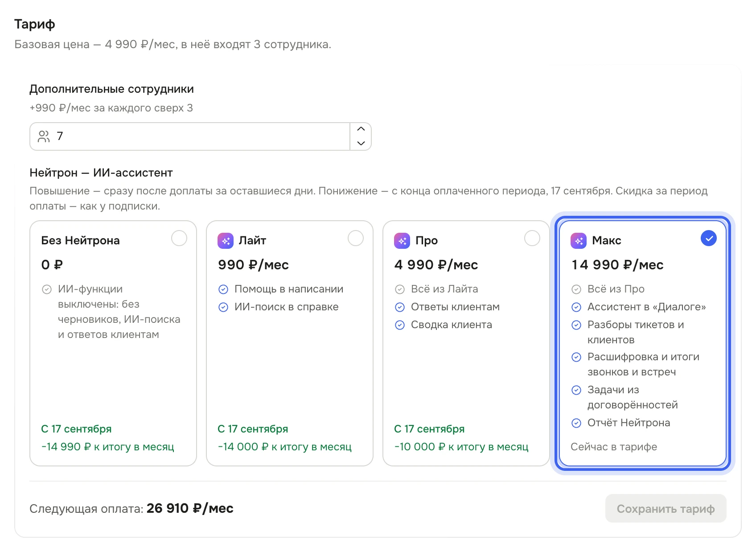This screenshot has height=552, width=756.
Task: Select the Лайт plan radio button
Action: coord(356,238)
